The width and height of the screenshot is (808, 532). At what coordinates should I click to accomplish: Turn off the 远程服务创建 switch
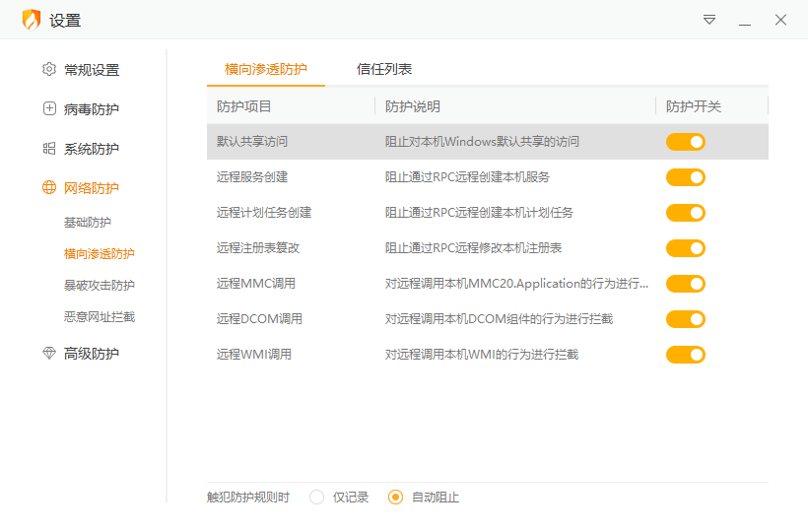pyautogui.click(x=686, y=177)
